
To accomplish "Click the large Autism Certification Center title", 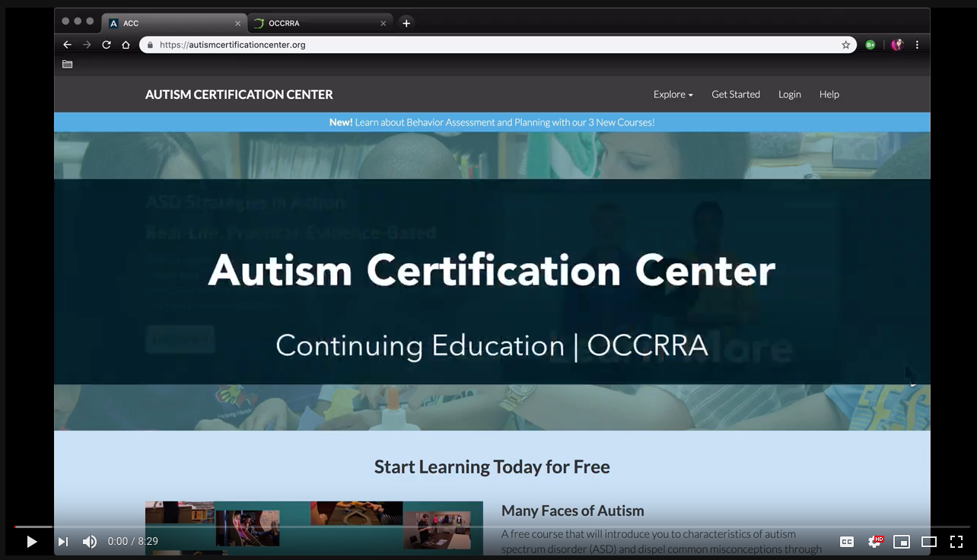I will click(492, 270).
